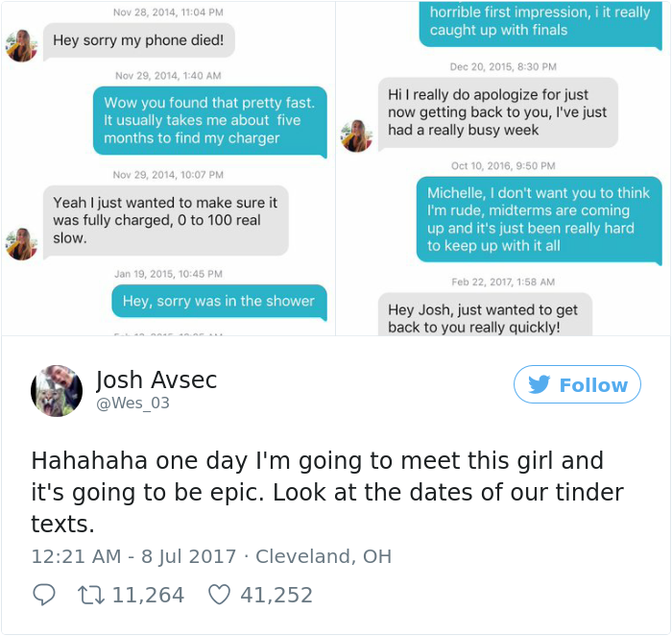Click the right Tinder conversation screenshot
Screen dimensions: 672x636
coord(503,168)
